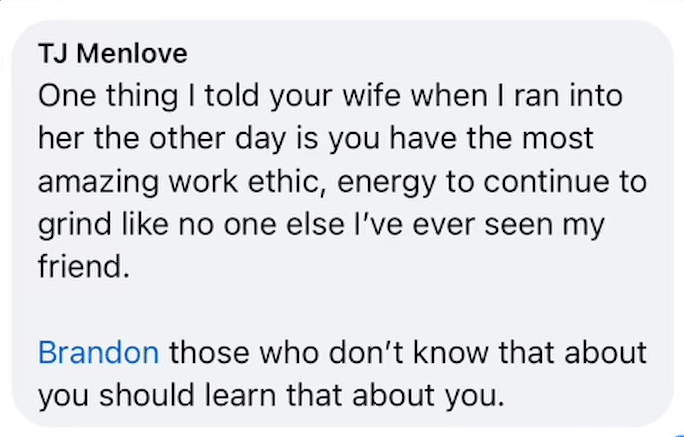Viewport: 684px width, 437px height.
Task: Click the text "you should learn that"
Action: click(x=190, y=396)
